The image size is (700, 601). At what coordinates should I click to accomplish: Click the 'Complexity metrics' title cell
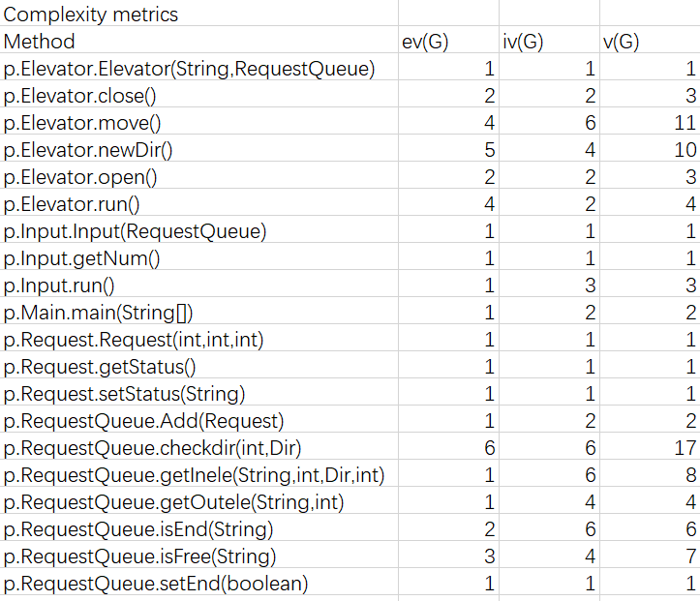click(92, 15)
